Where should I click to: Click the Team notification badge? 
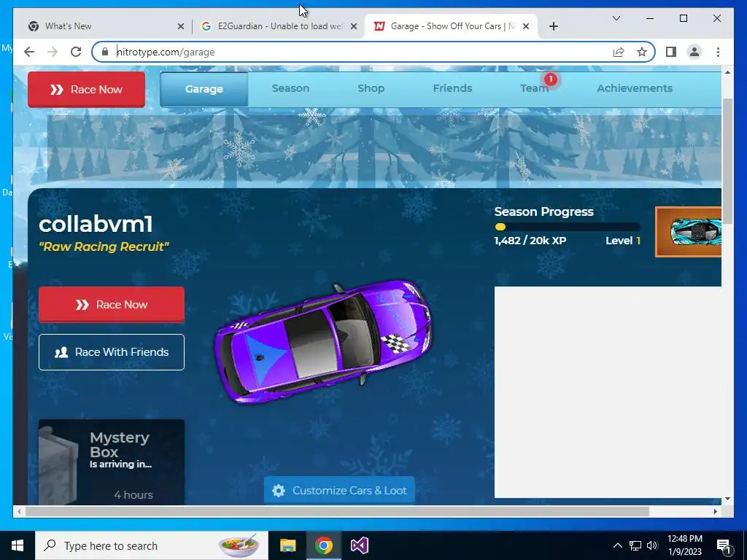point(550,79)
